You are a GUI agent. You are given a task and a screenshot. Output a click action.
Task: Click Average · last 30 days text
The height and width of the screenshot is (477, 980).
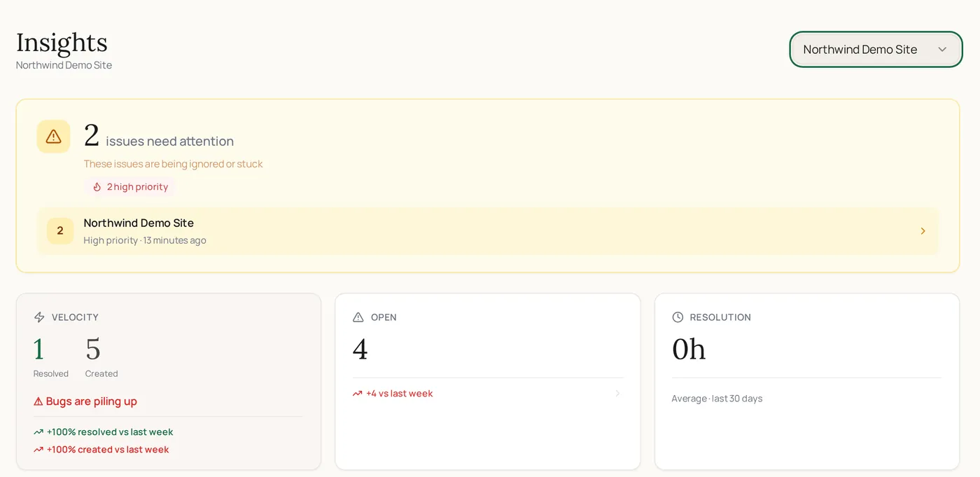pos(717,399)
